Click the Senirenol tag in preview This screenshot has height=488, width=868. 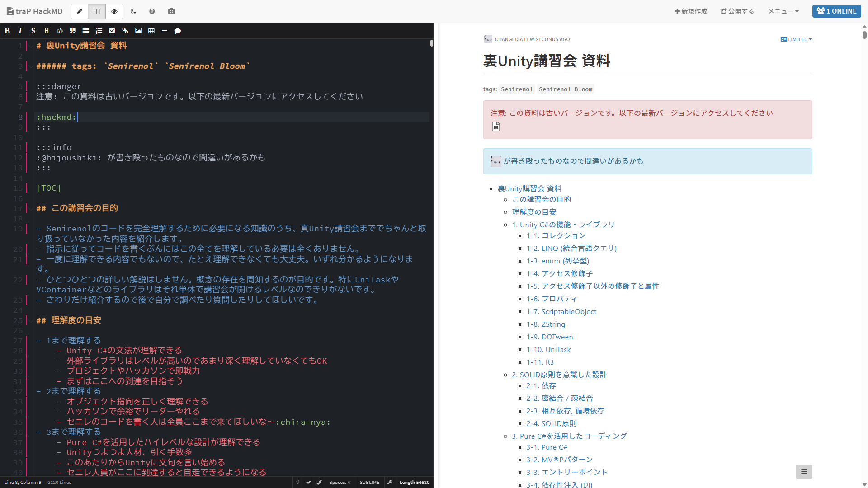click(517, 89)
